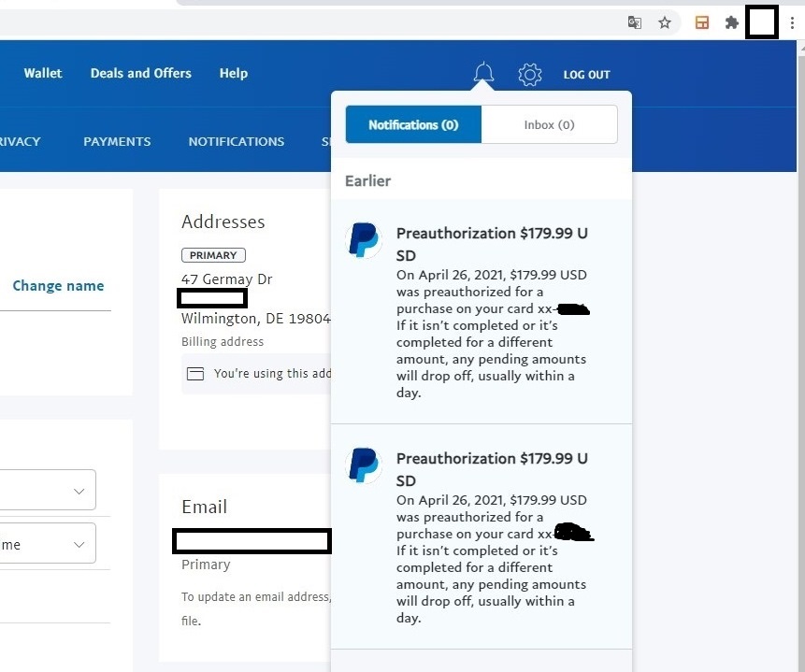This screenshot has height=672, width=805.
Task: Bookmark this page with the star icon
Action: (665, 22)
